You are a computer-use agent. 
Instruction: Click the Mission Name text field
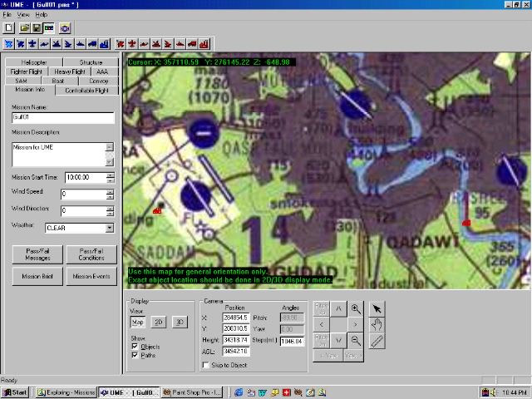click(x=62, y=118)
